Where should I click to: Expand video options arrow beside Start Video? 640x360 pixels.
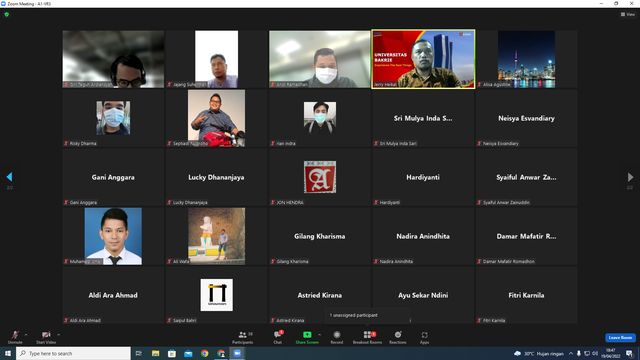pos(58,335)
